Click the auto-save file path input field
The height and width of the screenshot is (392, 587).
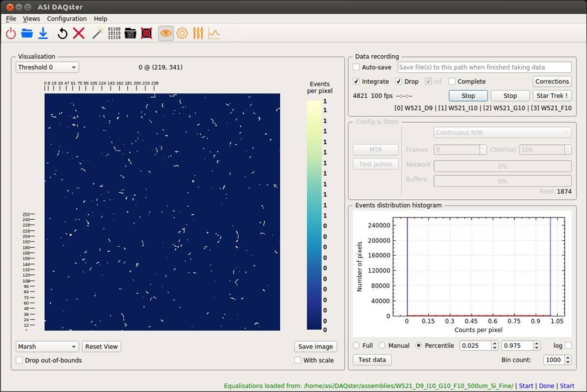(x=484, y=67)
